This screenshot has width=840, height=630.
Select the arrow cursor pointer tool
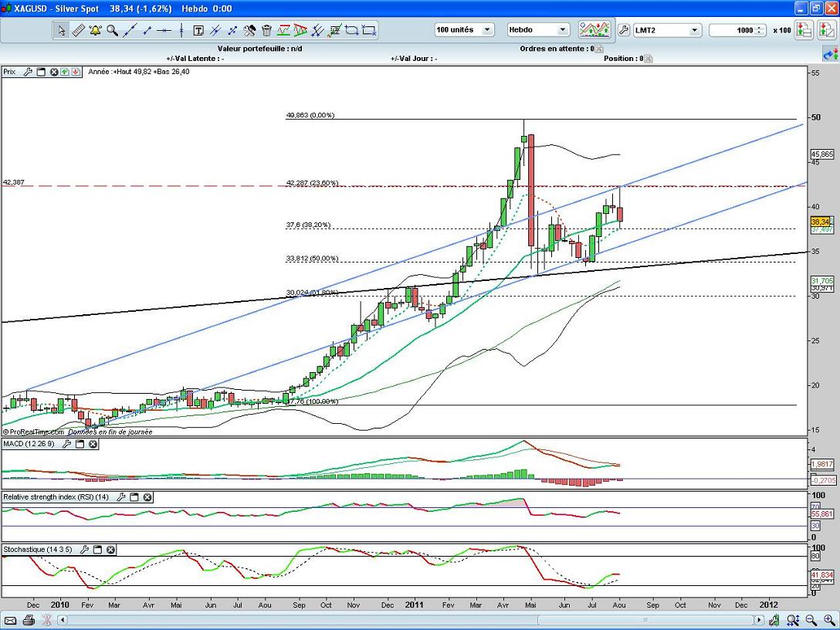pos(61,30)
